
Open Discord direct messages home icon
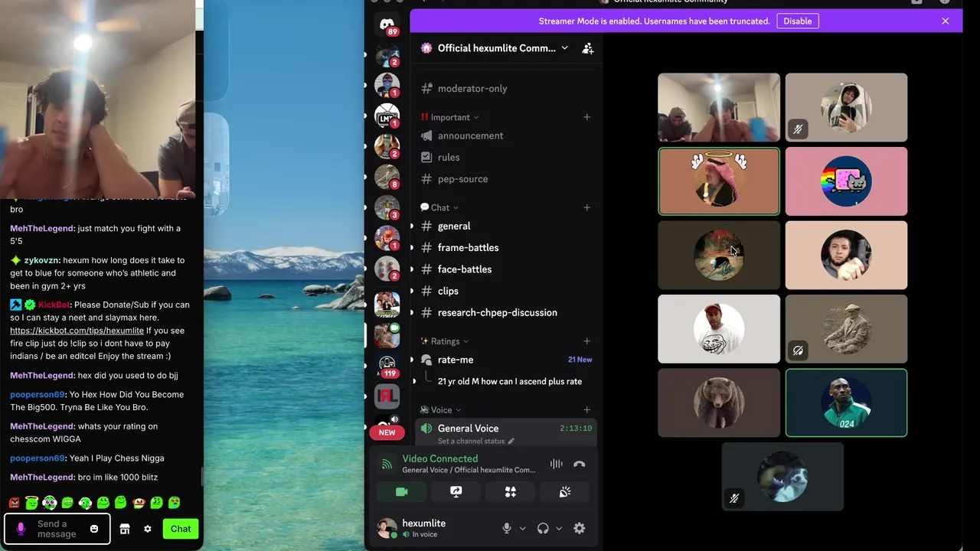pyautogui.click(x=387, y=24)
